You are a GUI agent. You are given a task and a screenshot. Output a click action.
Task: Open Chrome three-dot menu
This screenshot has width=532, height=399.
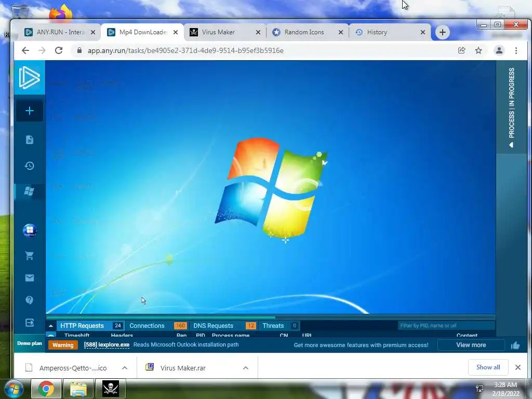click(516, 50)
